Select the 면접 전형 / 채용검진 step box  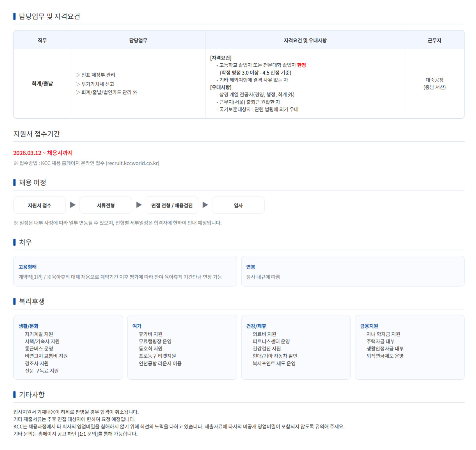pos(172,205)
